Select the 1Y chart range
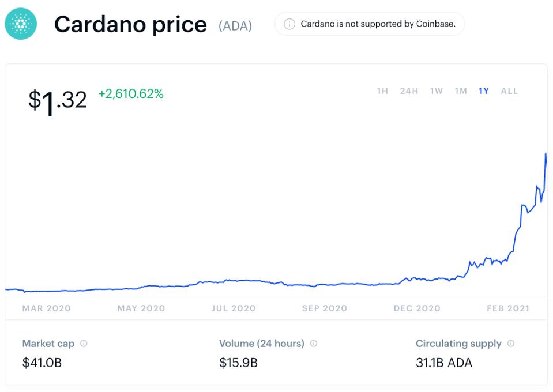The image size is (553, 392). pyautogui.click(x=484, y=91)
